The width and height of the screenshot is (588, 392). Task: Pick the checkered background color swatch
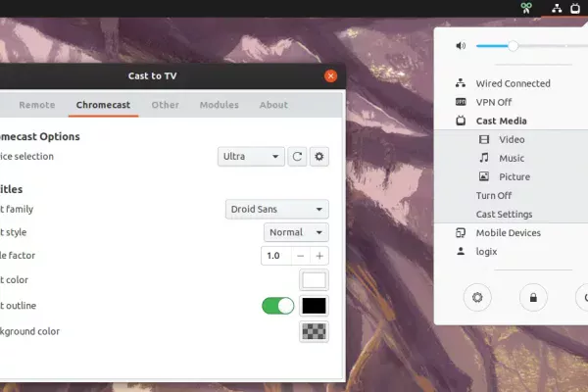click(x=314, y=331)
